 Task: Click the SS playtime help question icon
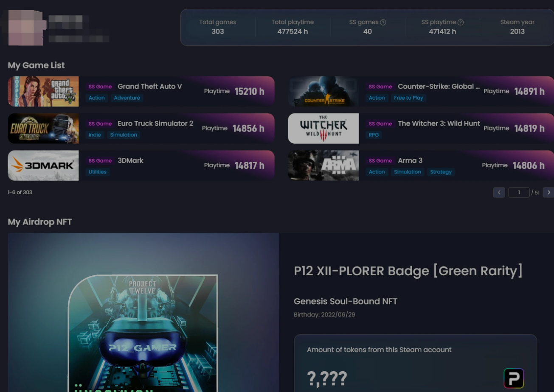(461, 22)
